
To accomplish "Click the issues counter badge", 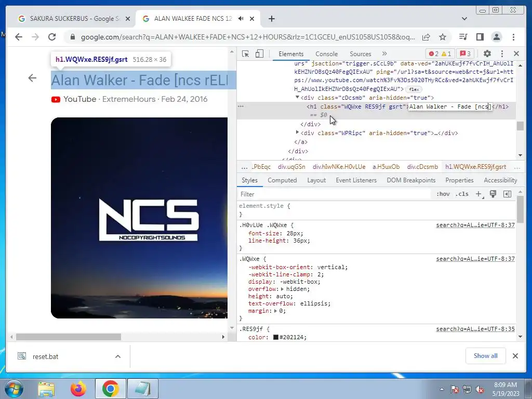I will tap(465, 54).
